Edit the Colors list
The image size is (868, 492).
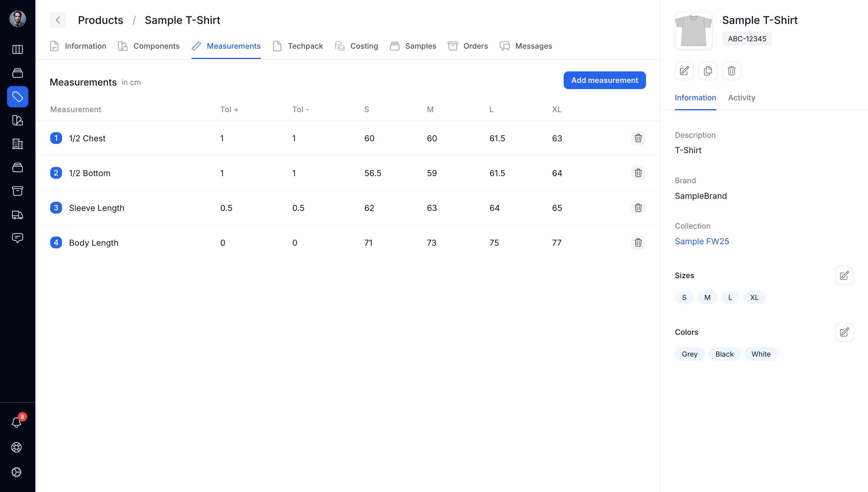tap(844, 332)
